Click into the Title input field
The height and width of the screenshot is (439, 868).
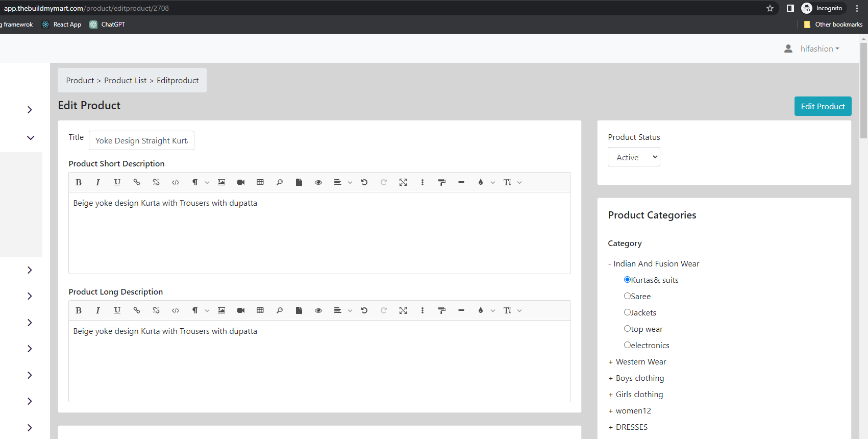coord(141,140)
